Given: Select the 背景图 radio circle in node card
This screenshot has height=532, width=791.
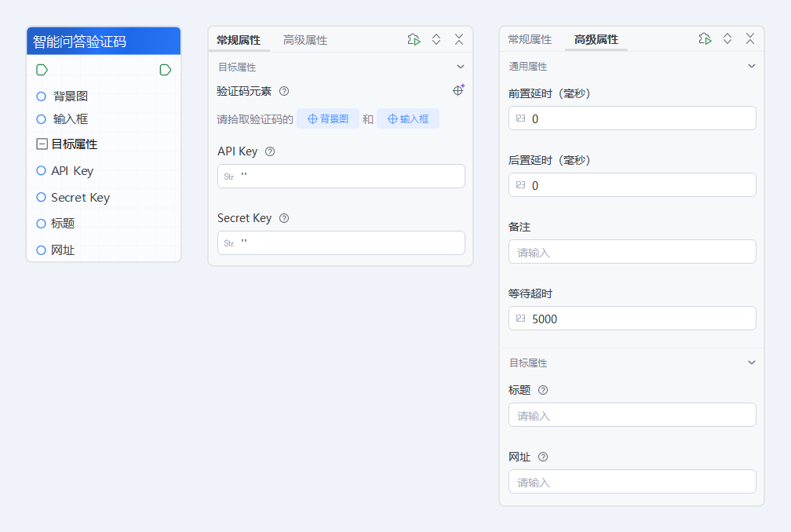Looking at the screenshot, I should point(41,96).
